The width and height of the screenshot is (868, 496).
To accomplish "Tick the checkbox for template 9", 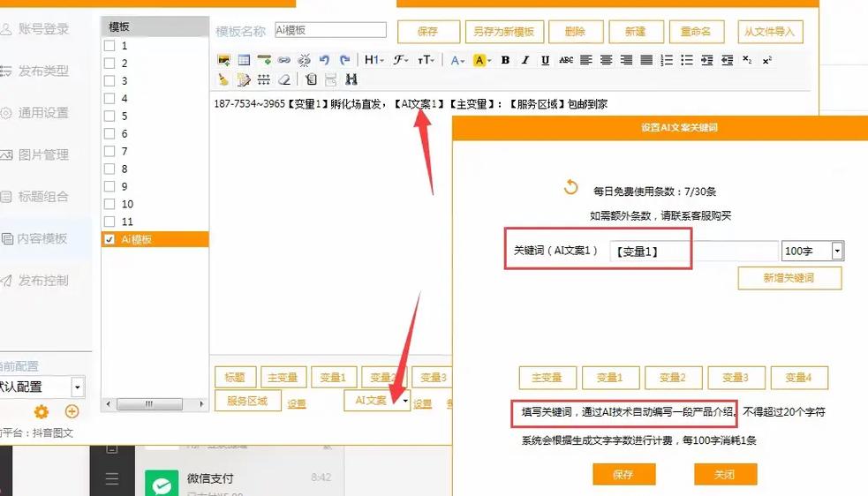I will 109,186.
